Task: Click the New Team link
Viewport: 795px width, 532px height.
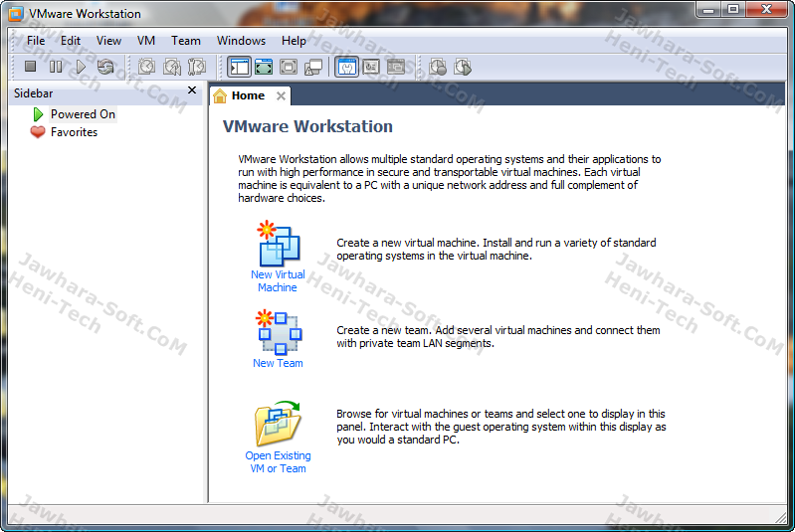Action: pos(278,363)
